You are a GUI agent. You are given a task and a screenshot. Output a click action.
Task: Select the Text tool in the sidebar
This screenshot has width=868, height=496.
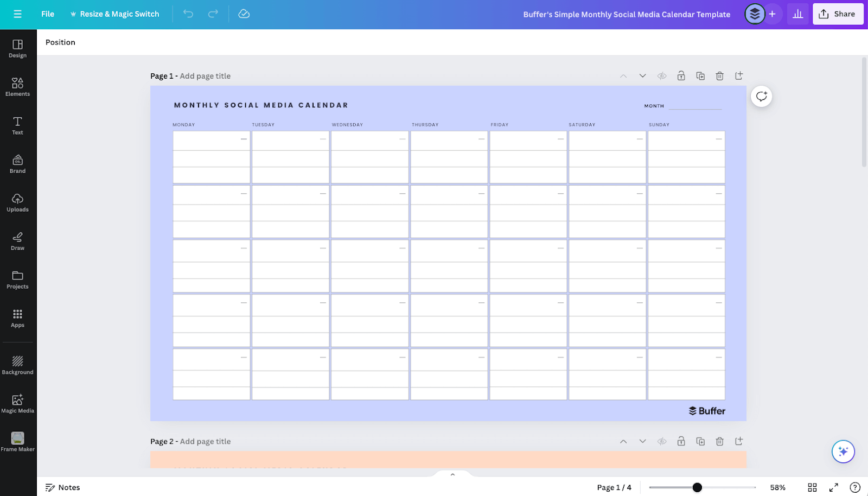tap(17, 125)
